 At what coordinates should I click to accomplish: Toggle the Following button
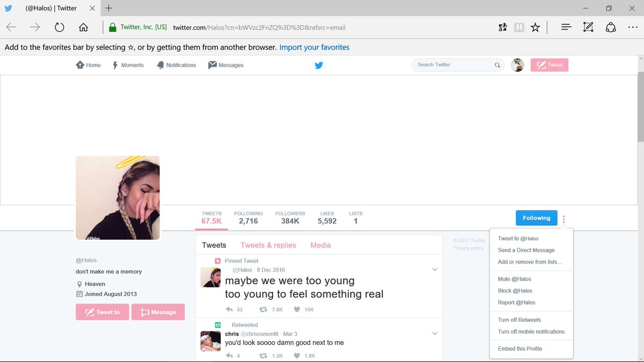tap(537, 218)
